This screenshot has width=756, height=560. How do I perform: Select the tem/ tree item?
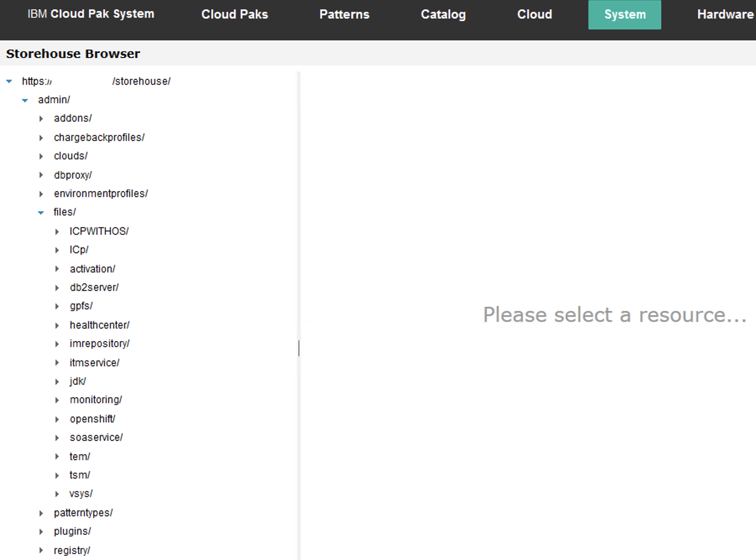coord(80,456)
